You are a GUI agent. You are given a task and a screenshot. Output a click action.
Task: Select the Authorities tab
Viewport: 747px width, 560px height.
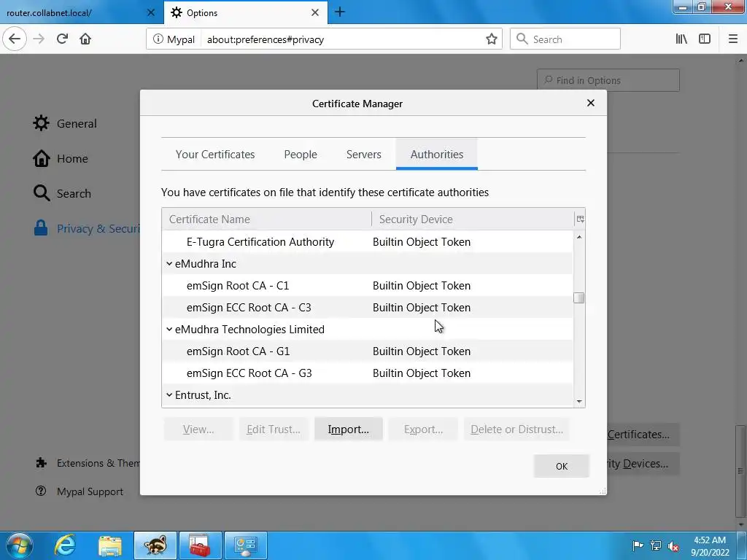tap(437, 155)
